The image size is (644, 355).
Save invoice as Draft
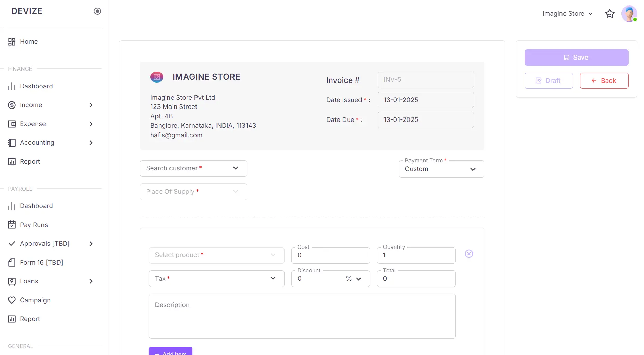548,81
